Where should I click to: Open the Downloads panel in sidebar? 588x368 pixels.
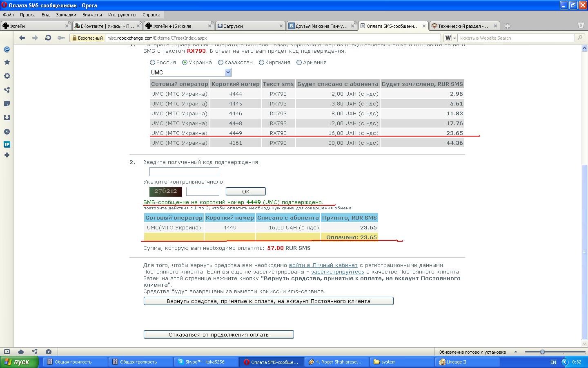point(7,118)
